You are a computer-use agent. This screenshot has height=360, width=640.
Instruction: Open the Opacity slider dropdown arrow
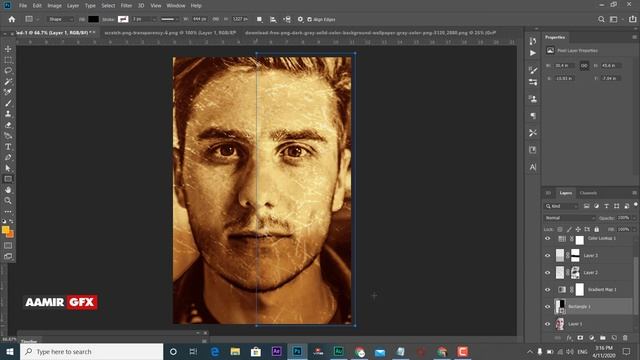[x=633, y=218]
